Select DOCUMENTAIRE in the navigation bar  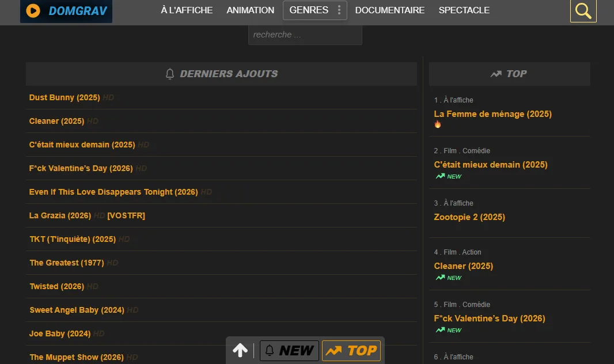click(x=389, y=10)
